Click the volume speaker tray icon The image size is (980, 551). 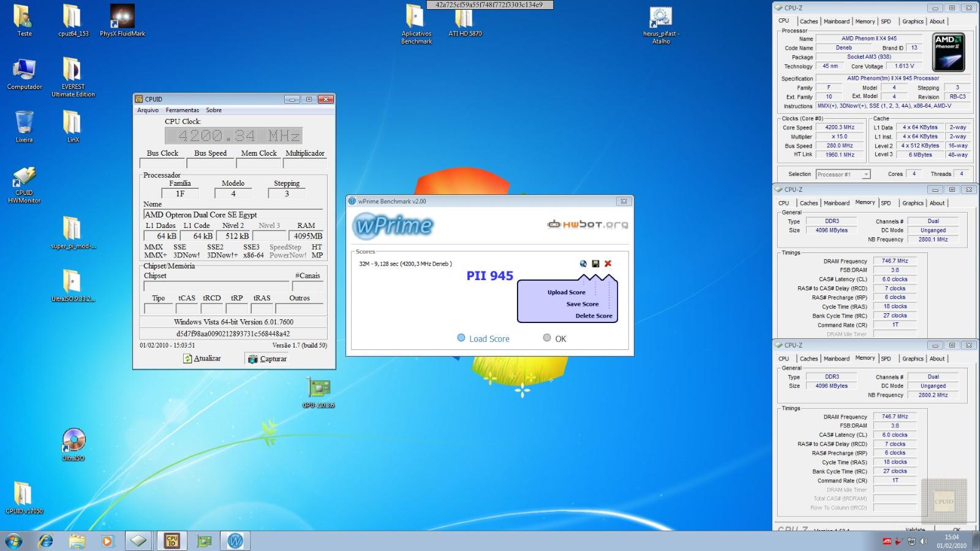(x=923, y=541)
